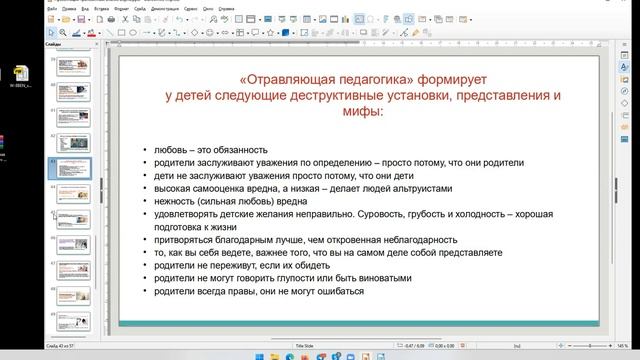This screenshot has width=640, height=360.
Task: Click the Stars and Banners shape icon
Action: 270,33
